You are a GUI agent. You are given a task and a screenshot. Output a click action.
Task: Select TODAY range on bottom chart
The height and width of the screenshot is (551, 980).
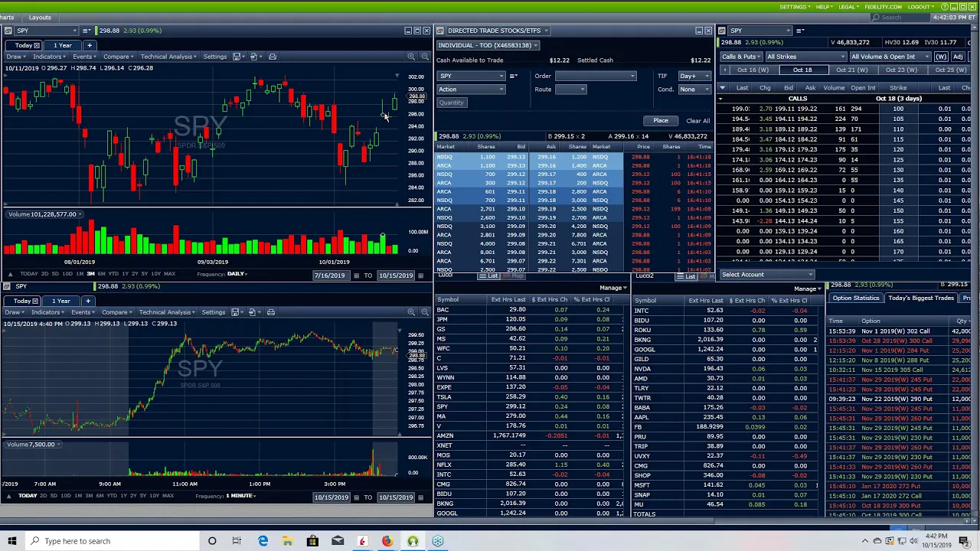(x=28, y=496)
